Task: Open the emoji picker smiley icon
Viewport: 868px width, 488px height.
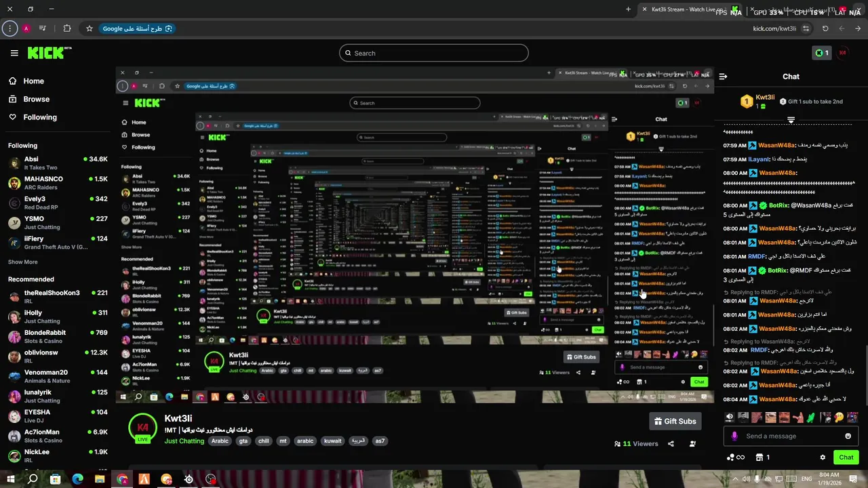Action: pyautogui.click(x=848, y=436)
